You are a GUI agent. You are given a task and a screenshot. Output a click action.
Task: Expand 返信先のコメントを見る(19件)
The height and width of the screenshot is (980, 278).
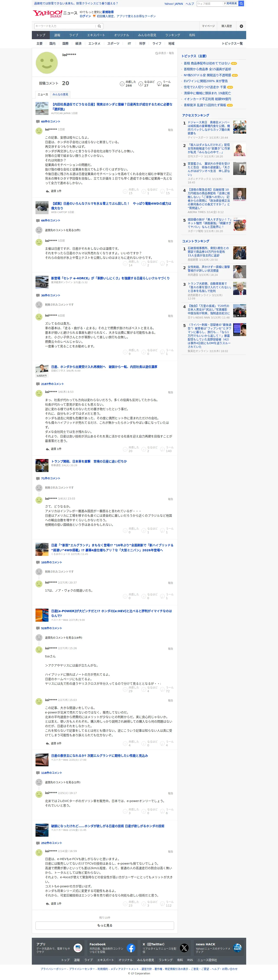pyautogui.click(x=63, y=638)
